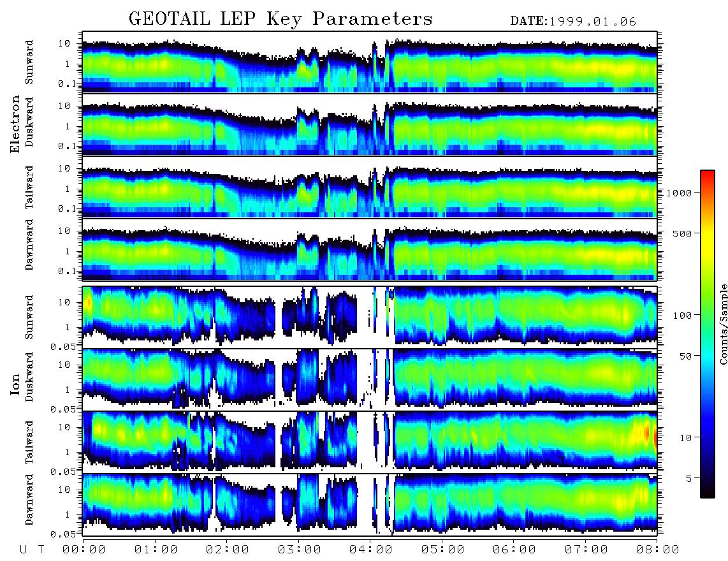Screen dimensions: 728x561
Task: Click the 08:00 time tick label
Action: coord(658,550)
